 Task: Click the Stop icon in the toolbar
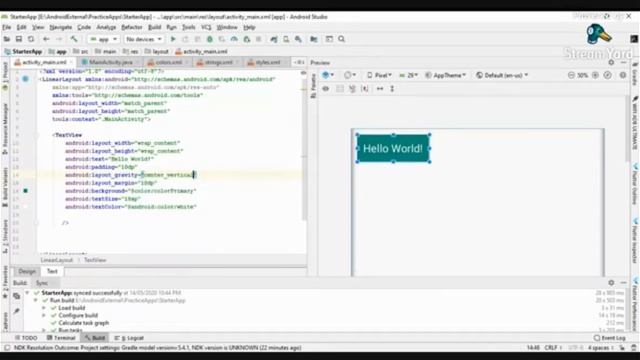[x=259, y=39]
